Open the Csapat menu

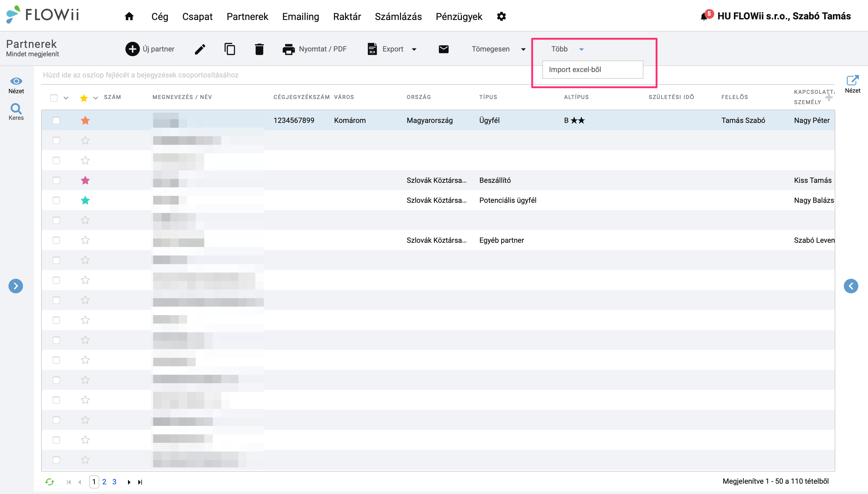tap(197, 16)
